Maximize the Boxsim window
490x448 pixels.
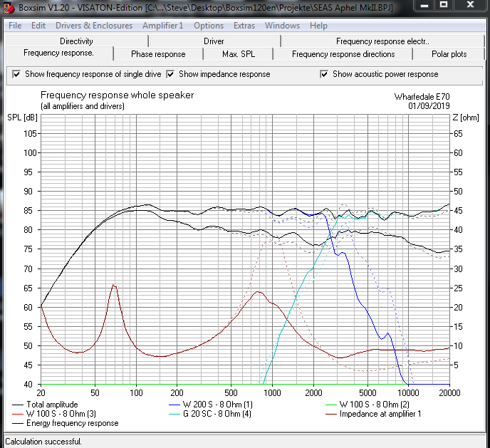(444, 5)
